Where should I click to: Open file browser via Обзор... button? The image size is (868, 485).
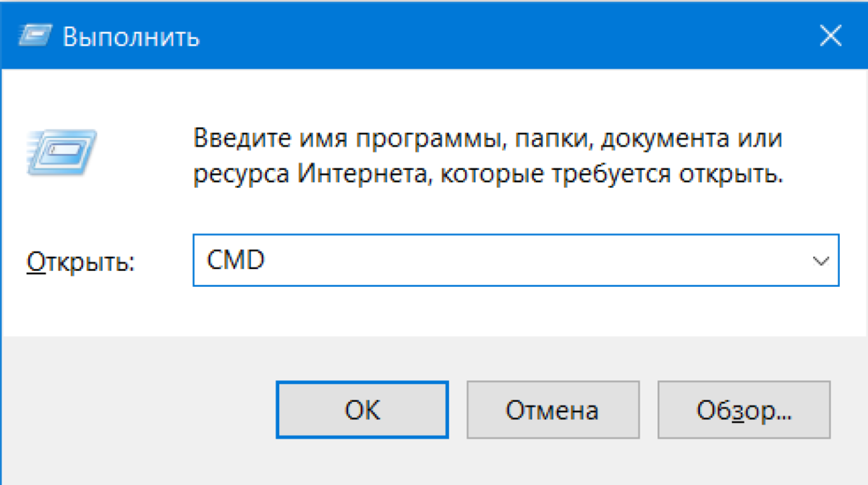(x=744, y=411)
